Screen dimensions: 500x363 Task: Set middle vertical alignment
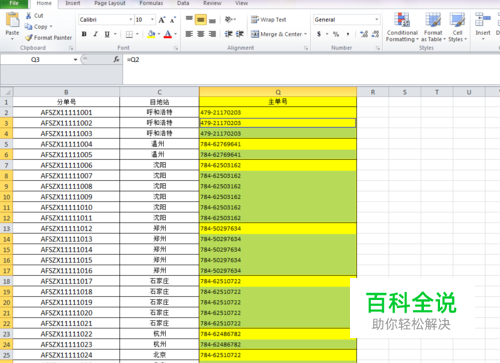(x=201, y=19)
